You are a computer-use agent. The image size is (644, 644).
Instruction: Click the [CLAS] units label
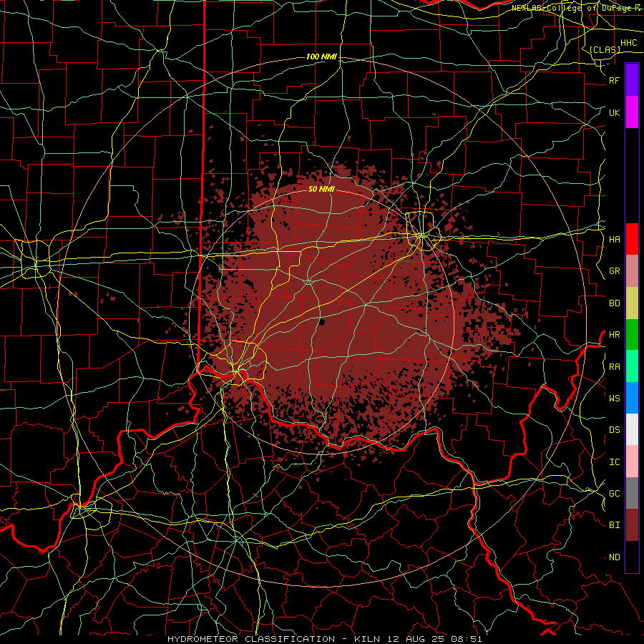[605, 49]
